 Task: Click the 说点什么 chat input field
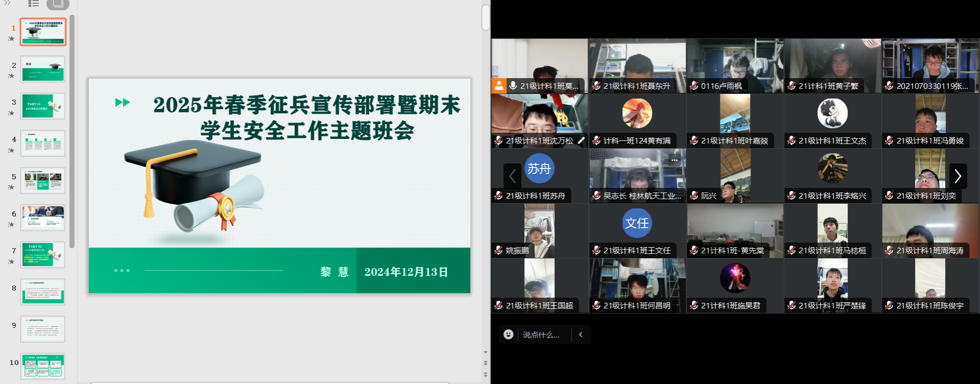pyautogui.click(x=541, y=335)
